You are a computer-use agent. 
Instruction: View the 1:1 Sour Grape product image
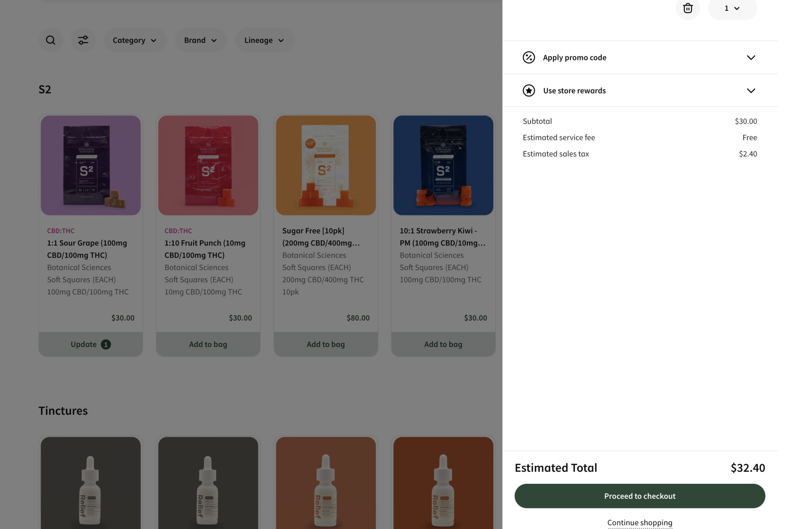coord(91,165)
